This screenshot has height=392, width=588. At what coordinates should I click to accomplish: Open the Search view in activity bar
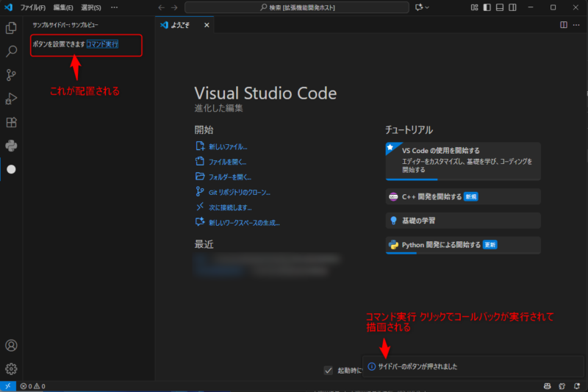11,51
